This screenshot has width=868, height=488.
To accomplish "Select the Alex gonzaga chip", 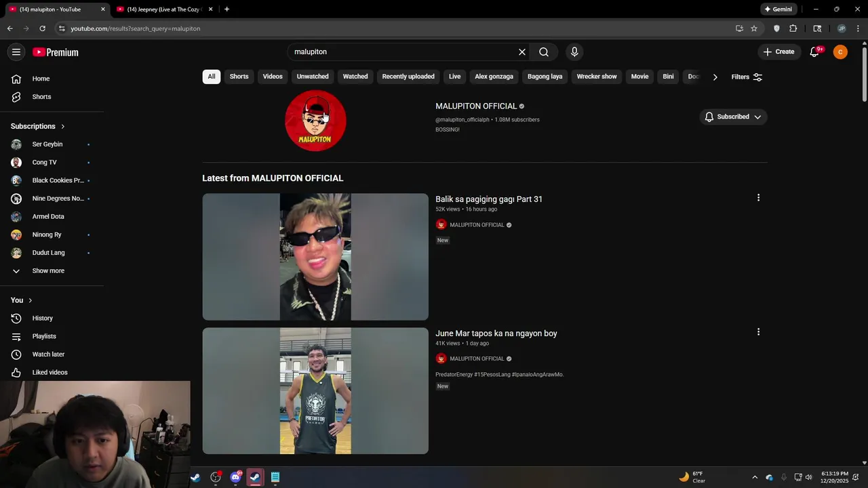I will pos(494,77).
